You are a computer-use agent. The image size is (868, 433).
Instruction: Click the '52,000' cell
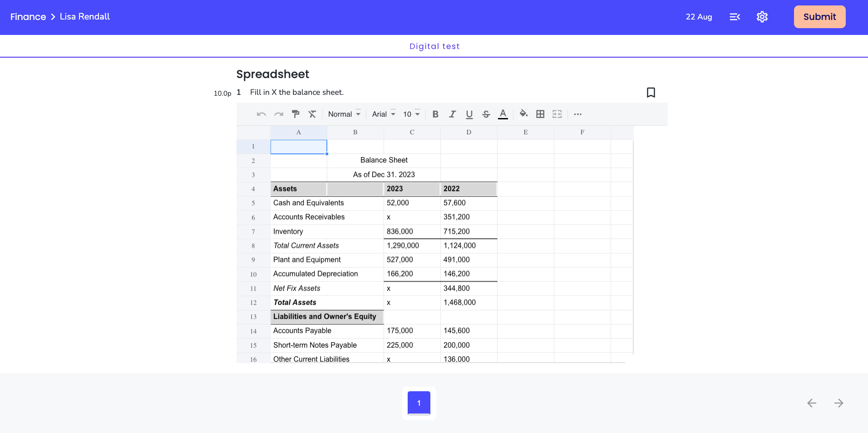(412, 203)
